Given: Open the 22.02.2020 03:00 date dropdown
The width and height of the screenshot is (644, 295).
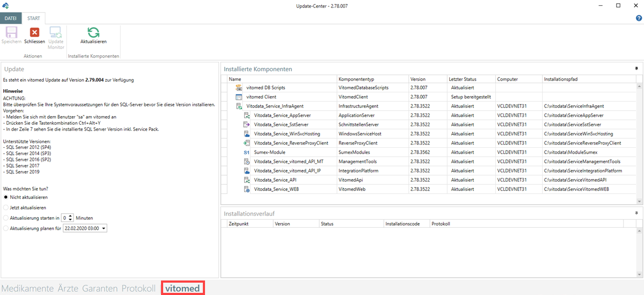Looking at the screenshot, I should 104,228.
